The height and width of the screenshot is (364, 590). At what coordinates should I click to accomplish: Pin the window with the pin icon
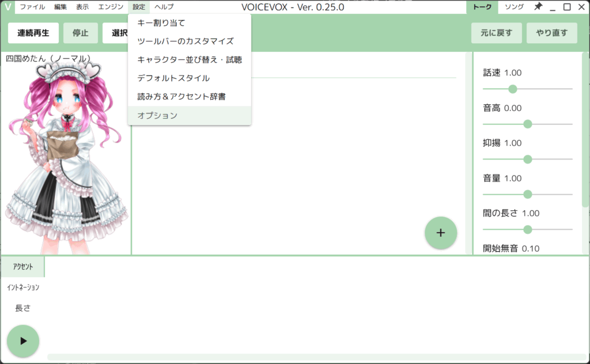point(538,7)
